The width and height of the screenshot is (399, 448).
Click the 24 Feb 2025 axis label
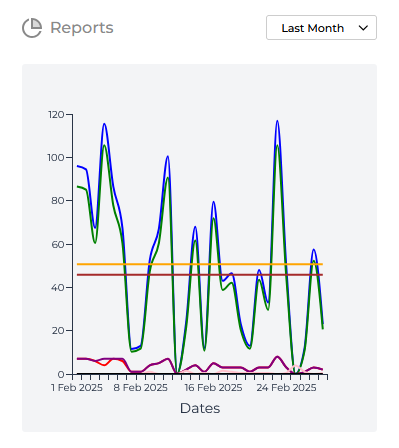click(286, 388)
